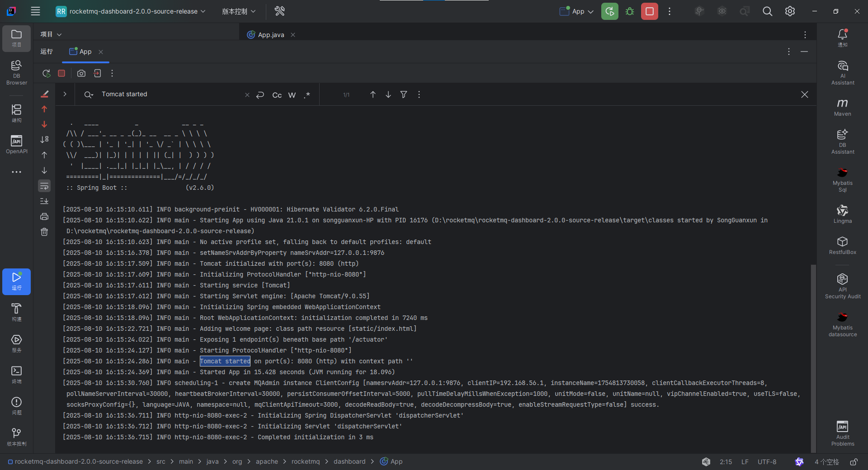The width and height of the screenshot is (868, 470).
Task: Open the App run configuration dropdown
Action: click(576, 11)
